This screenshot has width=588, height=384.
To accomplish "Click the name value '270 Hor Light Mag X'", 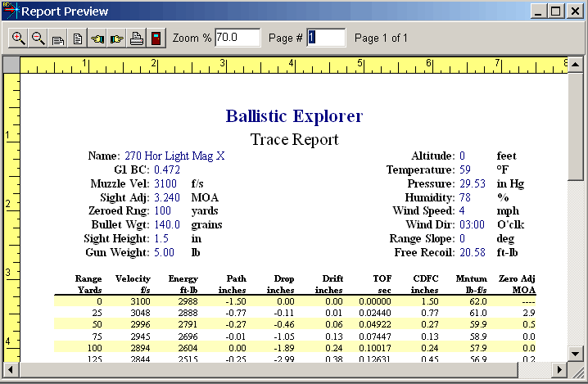I will pyautogui.click(x=174, y=156).
